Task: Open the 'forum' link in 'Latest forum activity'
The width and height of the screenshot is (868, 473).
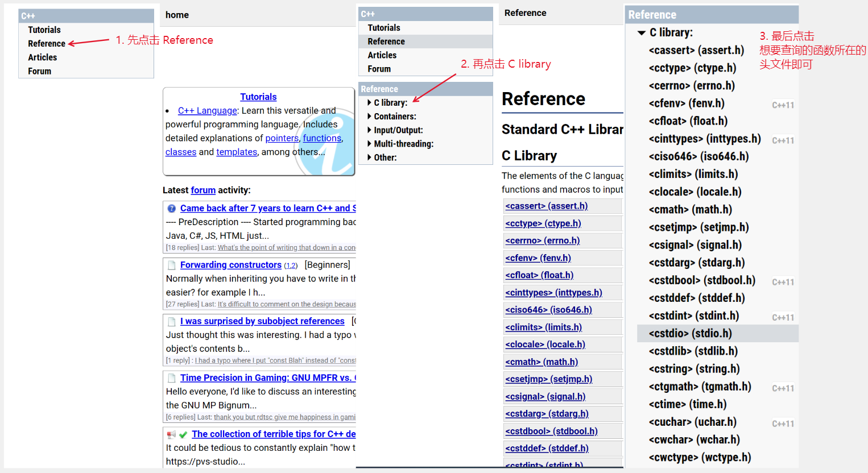Action: coord(203,190)
